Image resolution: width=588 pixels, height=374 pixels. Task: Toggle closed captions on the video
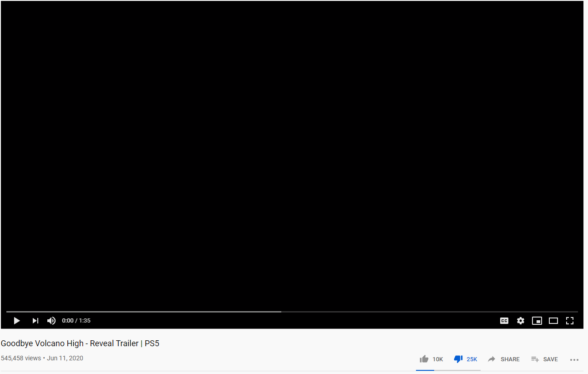504,321
